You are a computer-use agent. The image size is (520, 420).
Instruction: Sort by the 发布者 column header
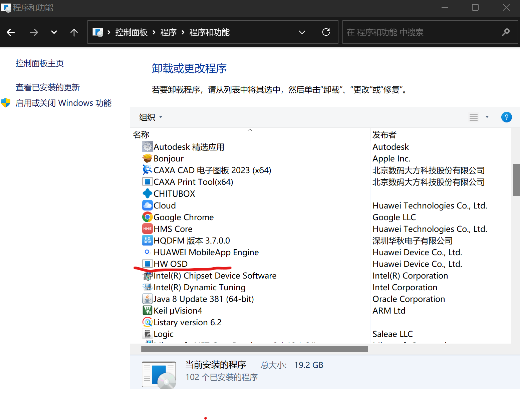384,135
